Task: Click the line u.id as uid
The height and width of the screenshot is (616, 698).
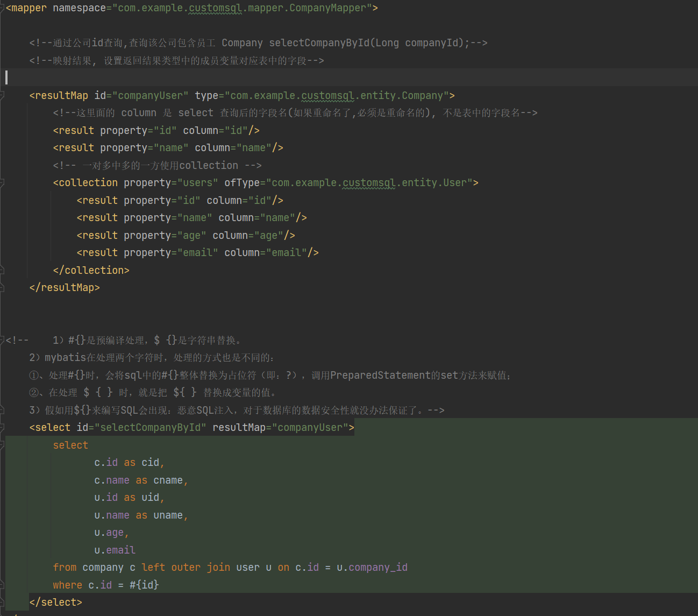Action: [x=129, y=498]
